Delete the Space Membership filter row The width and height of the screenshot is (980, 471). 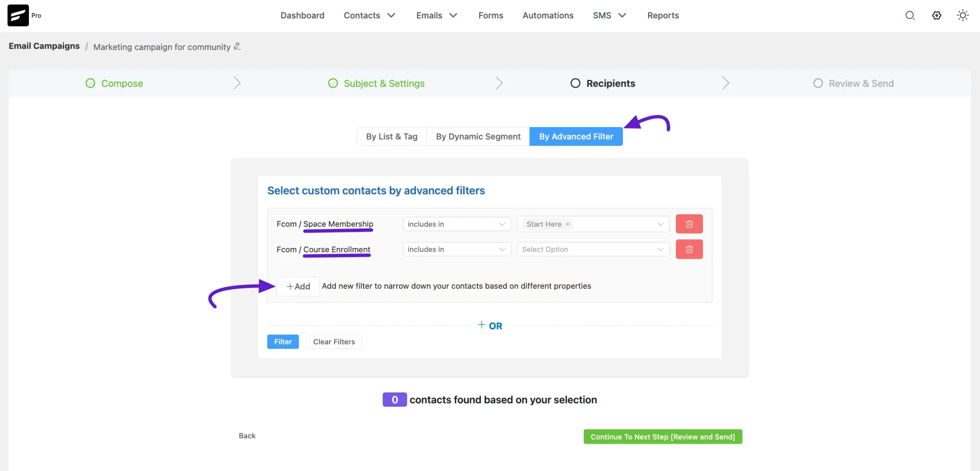(689, 224)
